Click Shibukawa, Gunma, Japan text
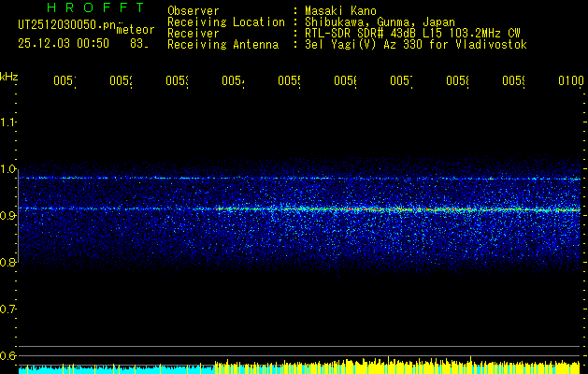 pos(380,22)
